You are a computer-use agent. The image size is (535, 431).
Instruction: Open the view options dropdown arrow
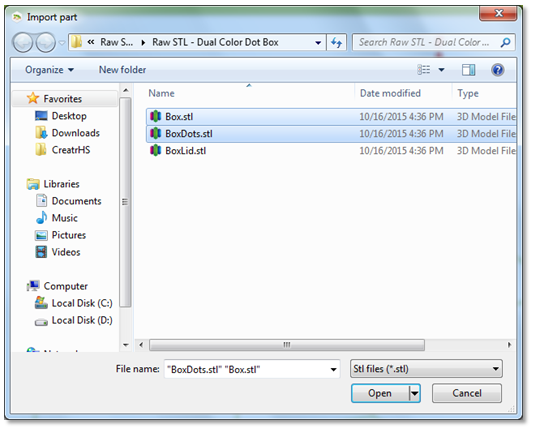[x=442, y=70]
